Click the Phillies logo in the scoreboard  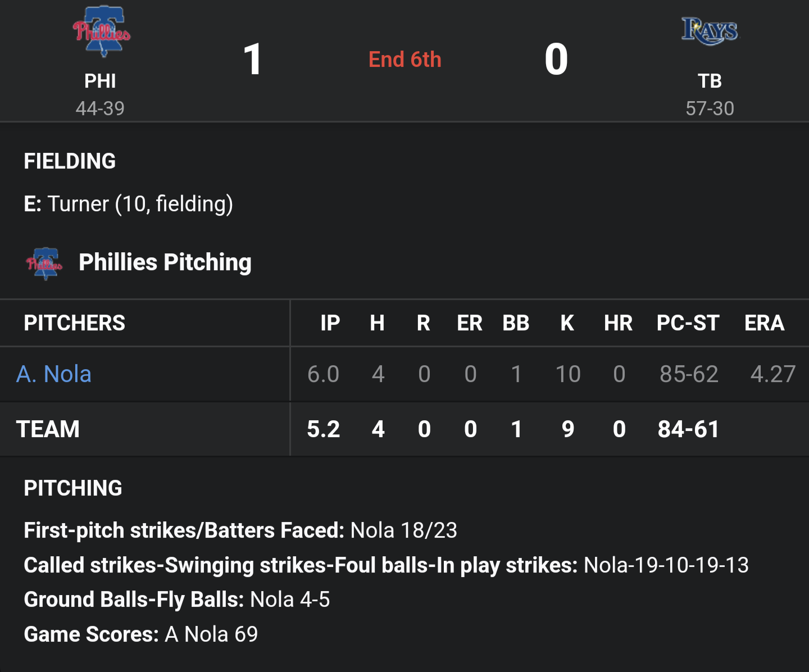[x=101, y=31]
